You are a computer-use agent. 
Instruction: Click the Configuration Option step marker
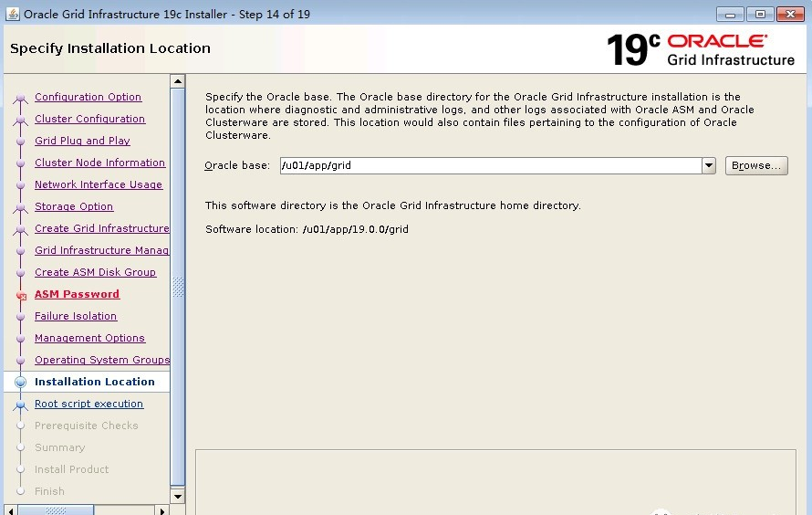[21, 98]
